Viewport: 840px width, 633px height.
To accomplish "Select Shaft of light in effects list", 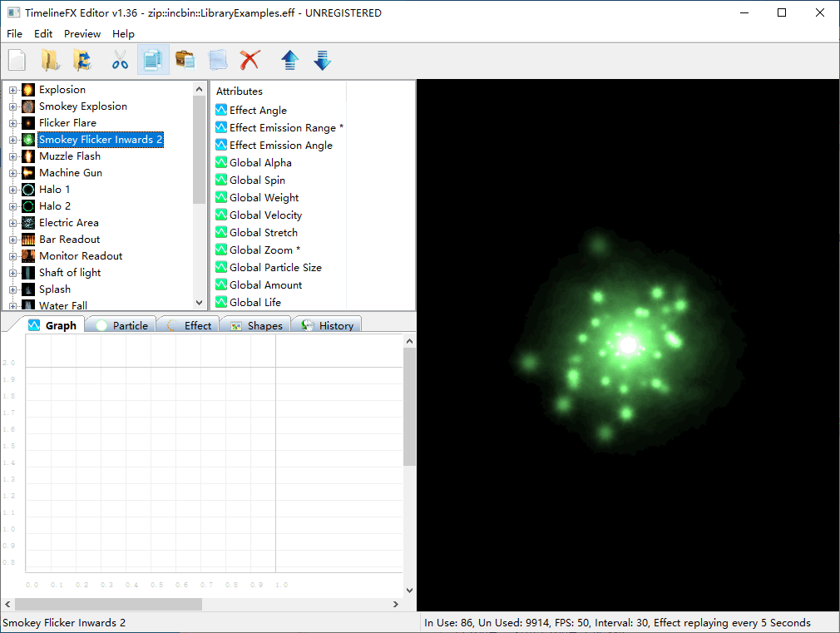I will click(x=70, y=273).
